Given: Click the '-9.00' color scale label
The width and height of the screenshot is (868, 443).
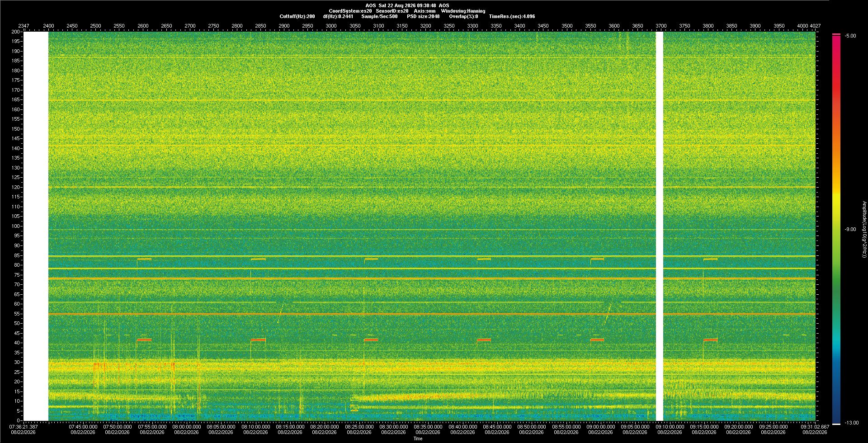Looking at the screenshot, I should tap(850, 229).
